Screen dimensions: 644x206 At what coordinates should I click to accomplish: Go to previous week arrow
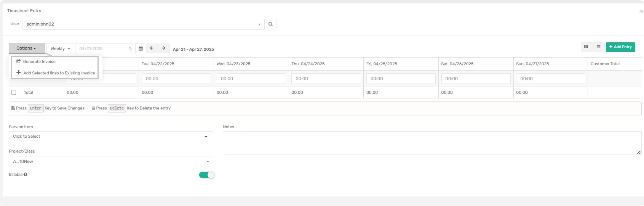152,48
